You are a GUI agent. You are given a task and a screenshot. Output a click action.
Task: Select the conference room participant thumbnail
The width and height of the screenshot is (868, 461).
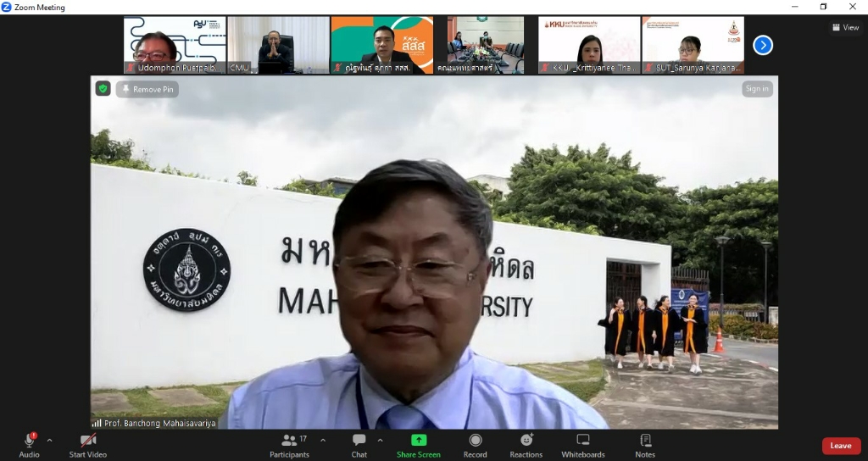[486, 45]
